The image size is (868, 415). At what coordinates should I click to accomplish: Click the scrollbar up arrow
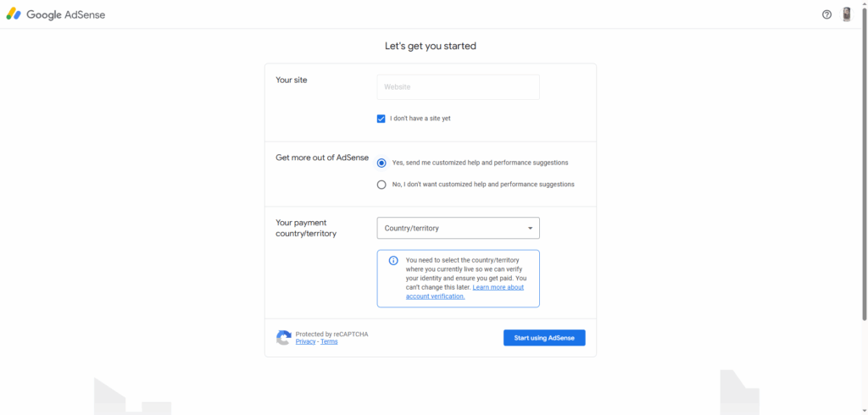click(x=865, y=4)
